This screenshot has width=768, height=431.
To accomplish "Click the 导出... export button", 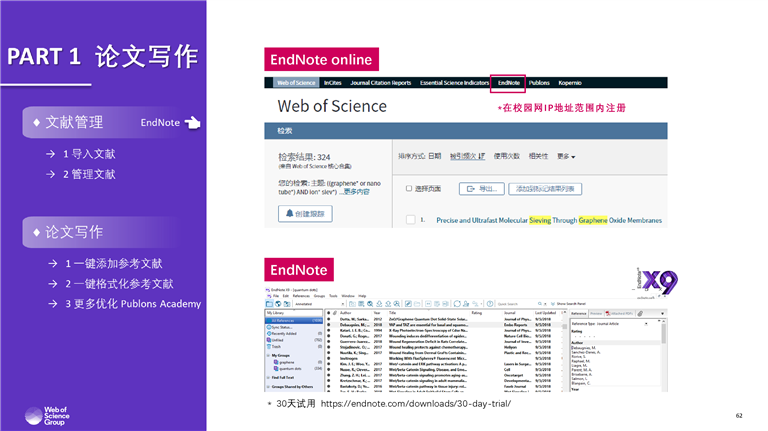I will point(481,189).
